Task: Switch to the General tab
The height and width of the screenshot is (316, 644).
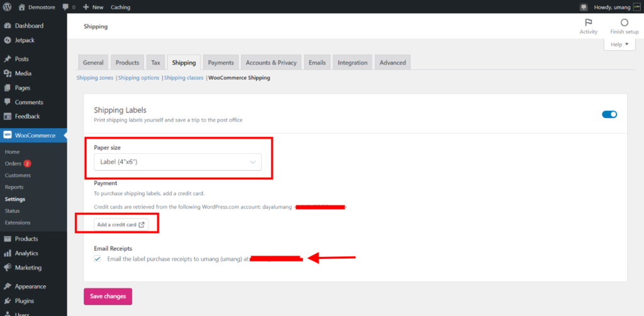Action: pyautogui.click(x=93, y=62)
